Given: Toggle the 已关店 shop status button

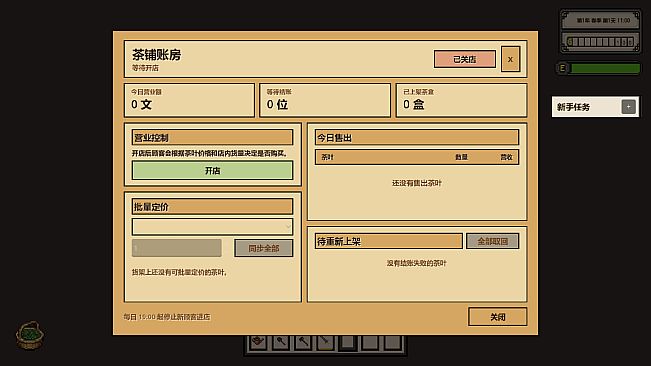Looking at the screenshot, I should 465,59.
